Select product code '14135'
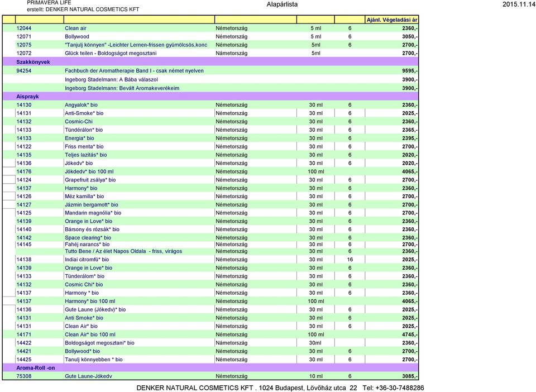Screen dimensions: 536x392 pyautogui.click(x=24, y=155)
